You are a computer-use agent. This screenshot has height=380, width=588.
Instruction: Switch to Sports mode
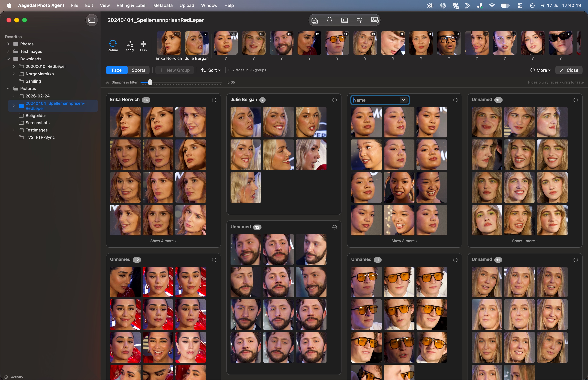point(138,70)
